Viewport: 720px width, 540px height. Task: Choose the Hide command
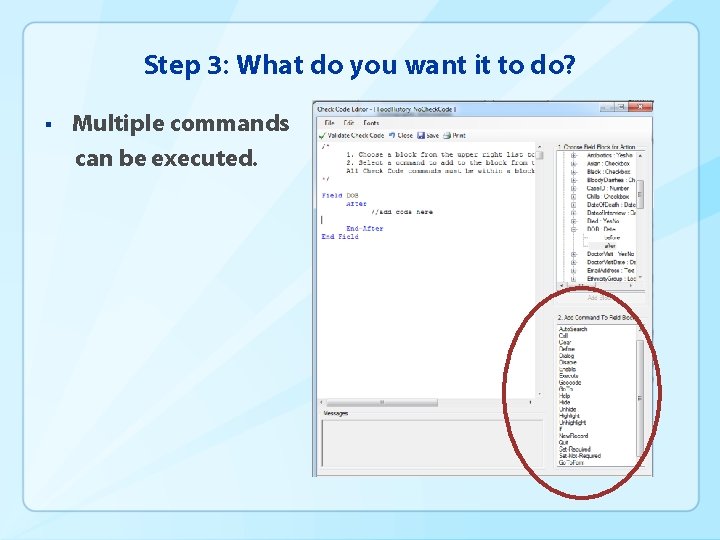click(564, 402)
